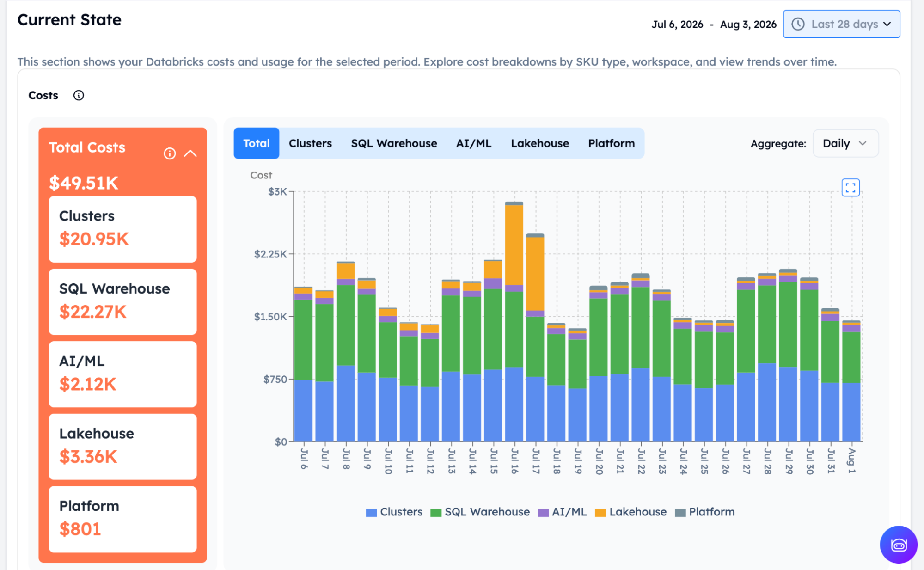Image resolution: width=924 pixels, height=570 pixels.
Task: Click the Jul 16 x-axis label
Action: tap(514, 461)
